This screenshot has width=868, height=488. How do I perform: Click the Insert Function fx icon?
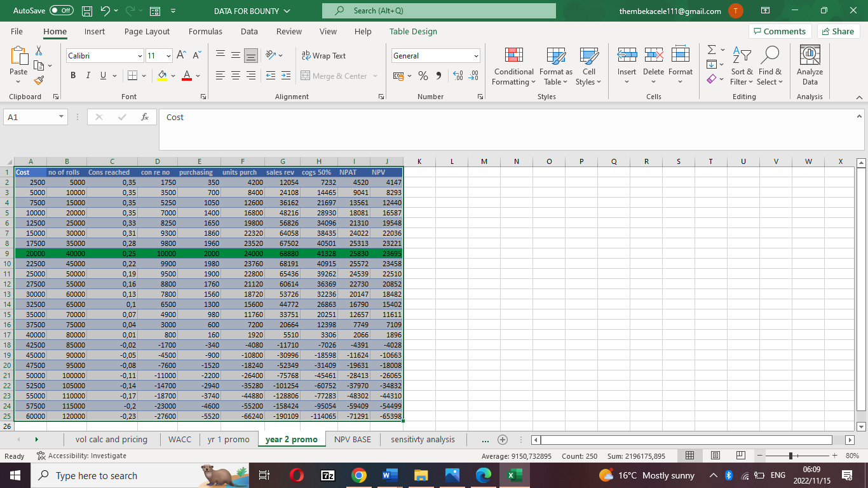[145, 117]
